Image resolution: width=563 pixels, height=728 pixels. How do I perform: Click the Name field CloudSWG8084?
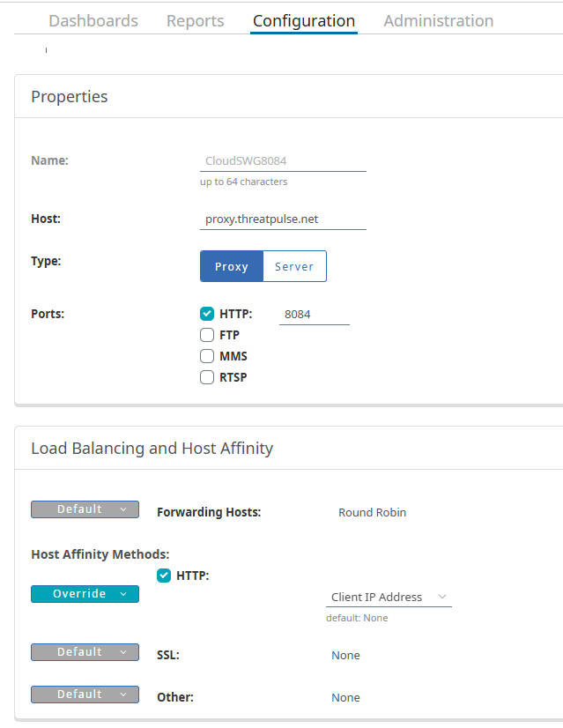pos(283,161)
